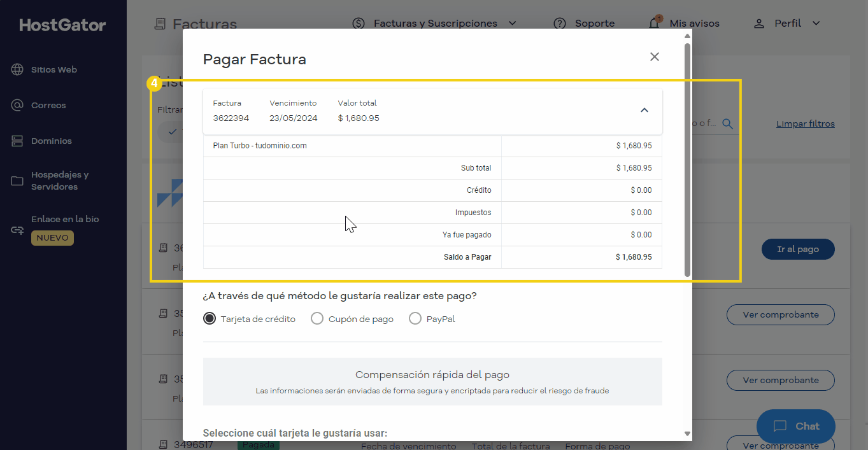
Task: Open Soporte menu item
Action: pos(595,24)
